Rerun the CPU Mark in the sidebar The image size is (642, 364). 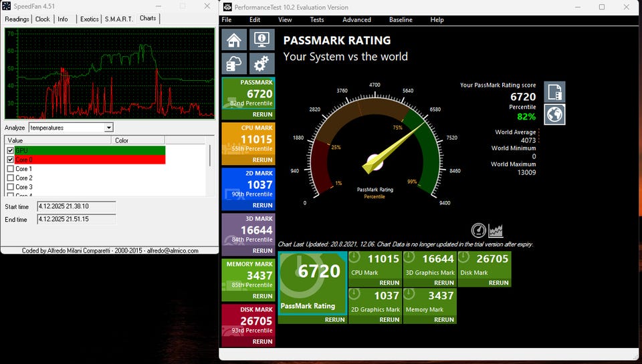pyautogui.click(x=262, y=160)
